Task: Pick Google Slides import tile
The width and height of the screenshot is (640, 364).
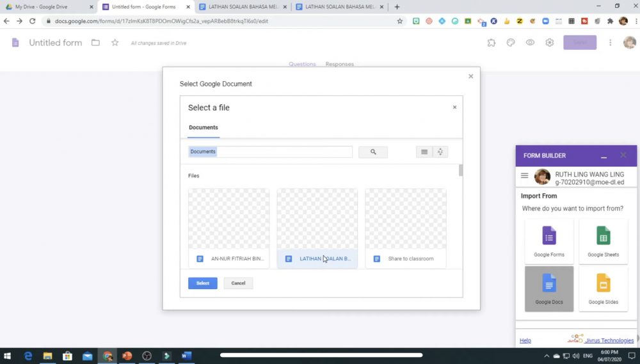Action: 604,289
